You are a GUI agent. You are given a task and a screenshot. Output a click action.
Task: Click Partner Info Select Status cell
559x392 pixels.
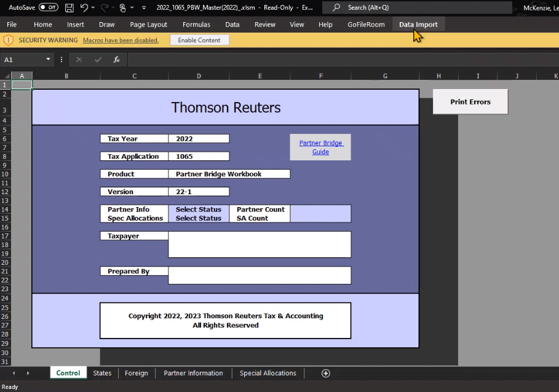(x=199, y=210)
